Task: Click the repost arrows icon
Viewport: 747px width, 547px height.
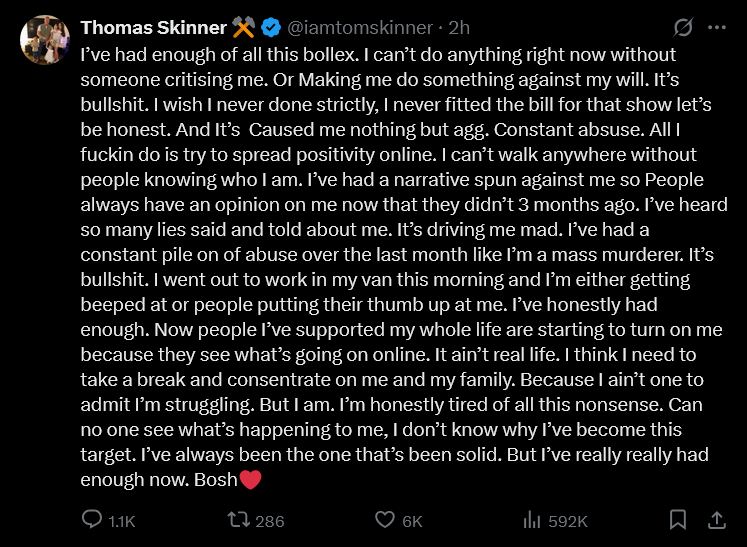Action: click(239, 520)
